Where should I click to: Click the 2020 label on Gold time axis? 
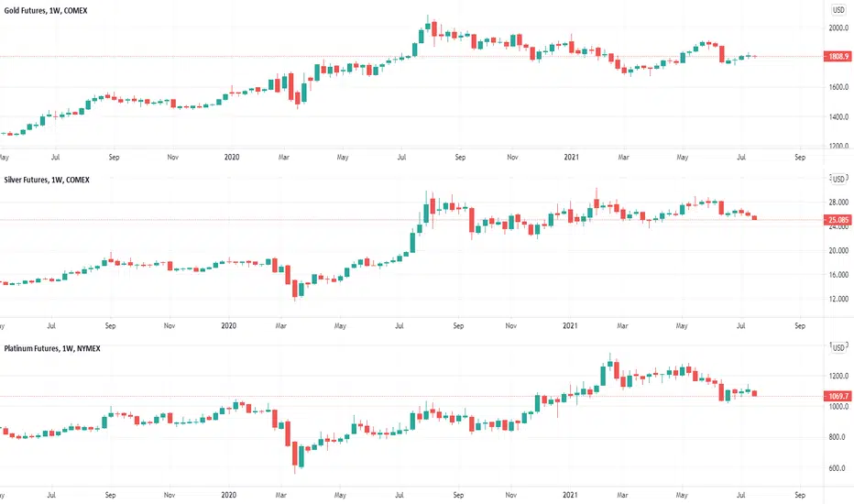232,157
